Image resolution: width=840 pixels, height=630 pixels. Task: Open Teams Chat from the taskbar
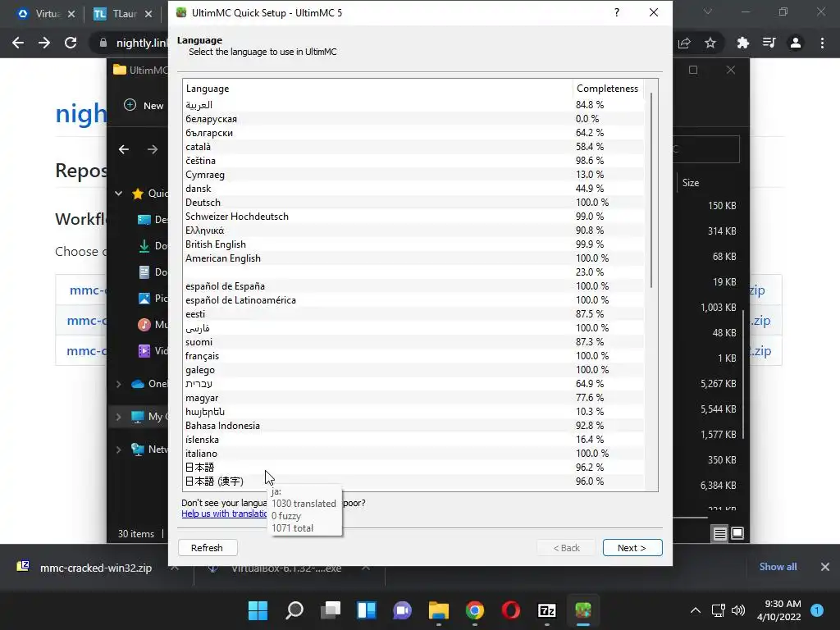coord(402,610)
